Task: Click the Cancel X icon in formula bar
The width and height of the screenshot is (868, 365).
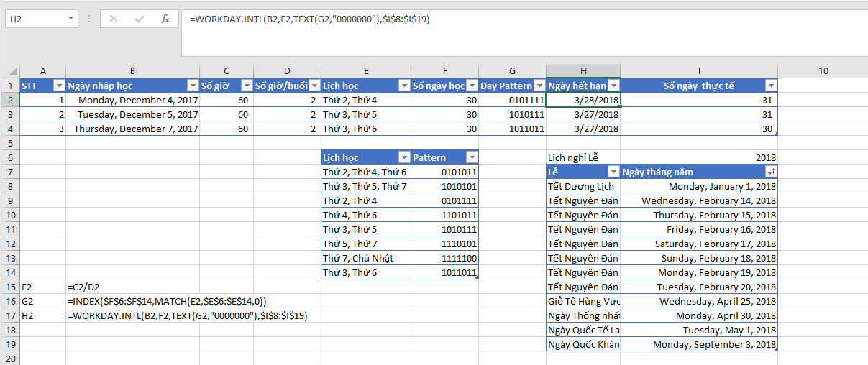Action: click(x=114, y=19)
